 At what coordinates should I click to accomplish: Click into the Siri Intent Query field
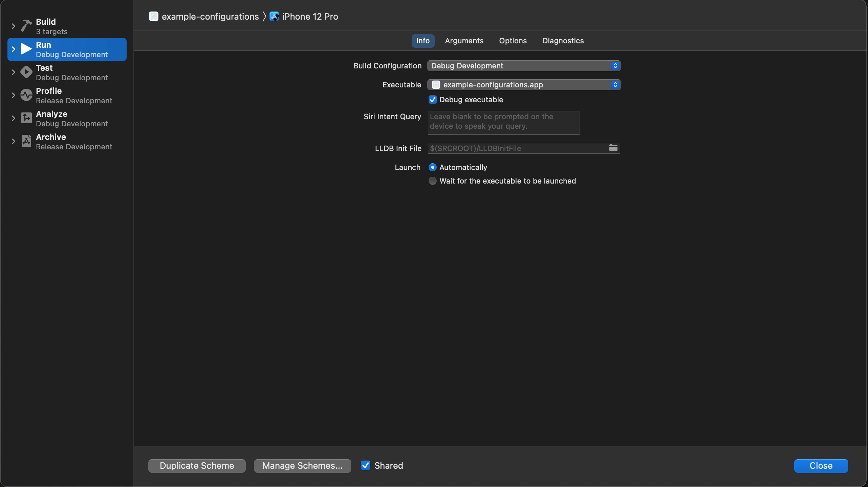503,123
